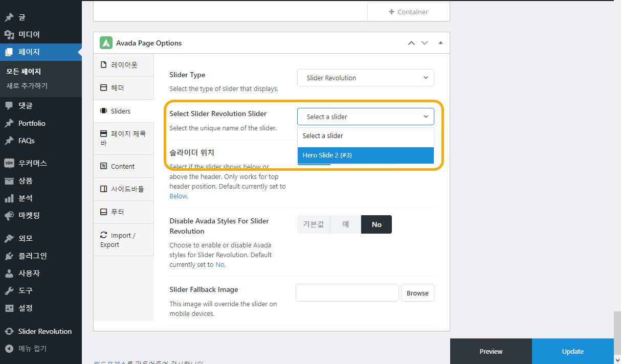Switch to the Sliders options tab
The width and height of the screenshot is (621, 364).
[x=124, y=111]
